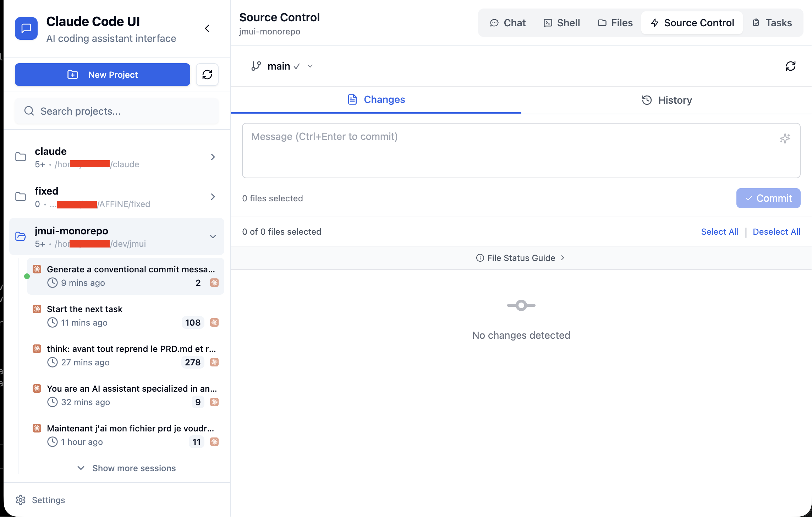Click the New Project button
812x517 pixels.
click(x=103, y=75)
